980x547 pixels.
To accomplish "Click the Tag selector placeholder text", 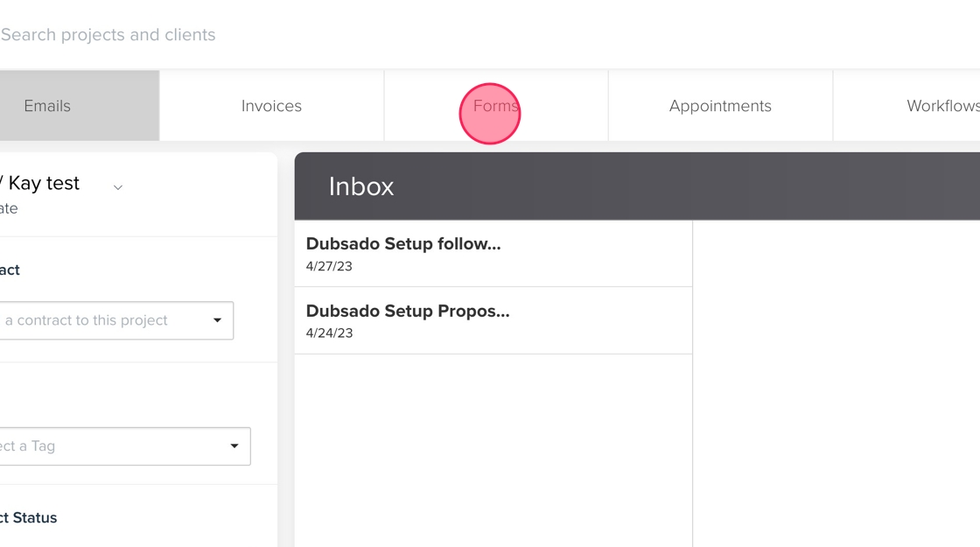I will tap(28, 446).
